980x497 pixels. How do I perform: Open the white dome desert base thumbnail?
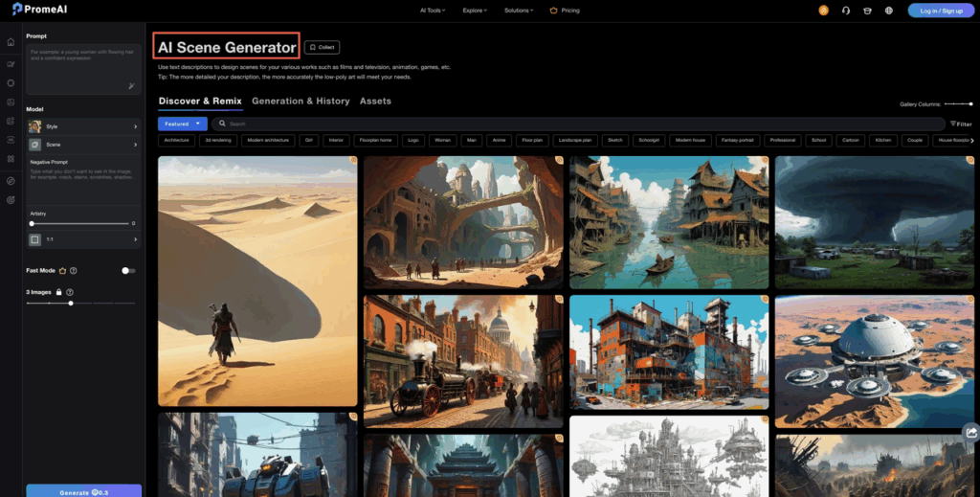click(x=875, y=361)
